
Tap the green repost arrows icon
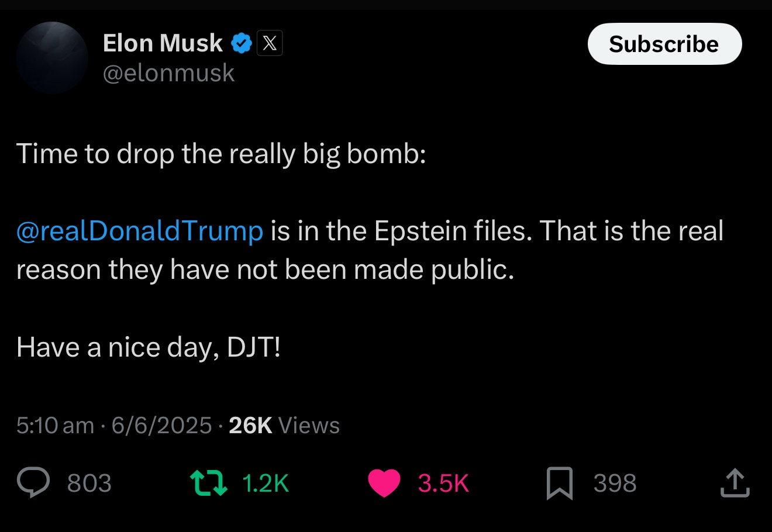click(209, 483)
